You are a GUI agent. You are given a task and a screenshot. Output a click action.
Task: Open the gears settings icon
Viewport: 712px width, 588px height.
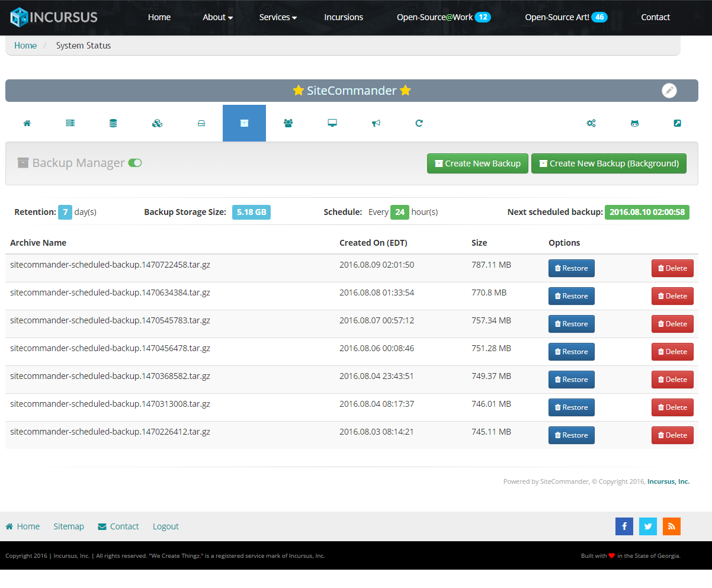591,123
